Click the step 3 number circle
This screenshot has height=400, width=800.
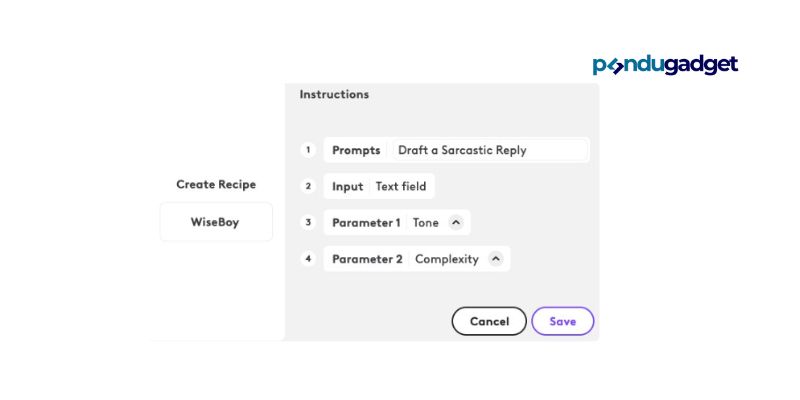pyautogui.click(x=308, y=222)
